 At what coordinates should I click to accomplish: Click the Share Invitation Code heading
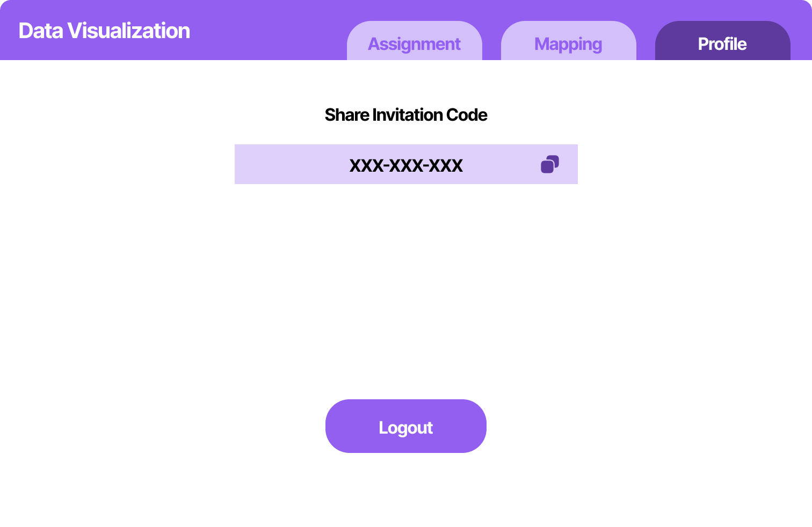click(405, 115)
